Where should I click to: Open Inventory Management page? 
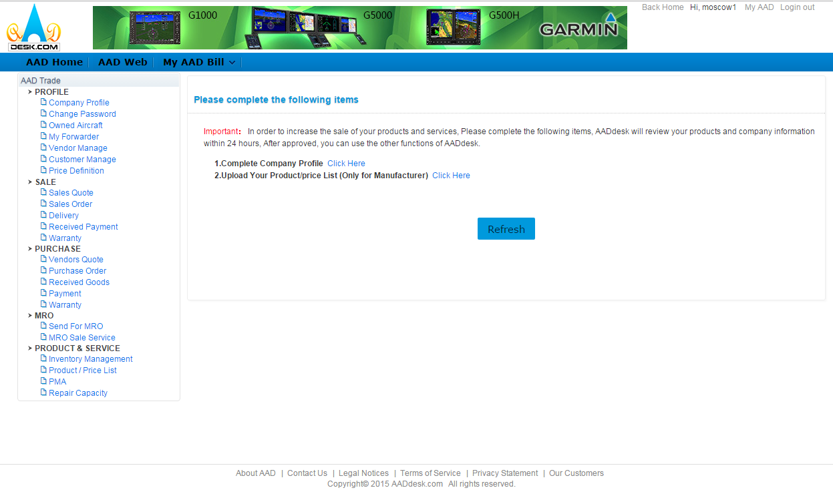90,359
